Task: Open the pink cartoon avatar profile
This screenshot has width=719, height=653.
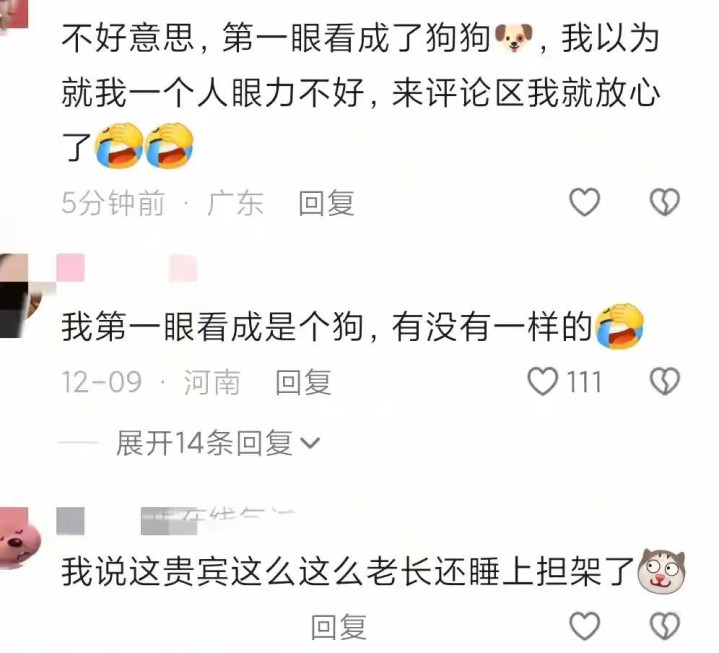Action: (21, 539)
